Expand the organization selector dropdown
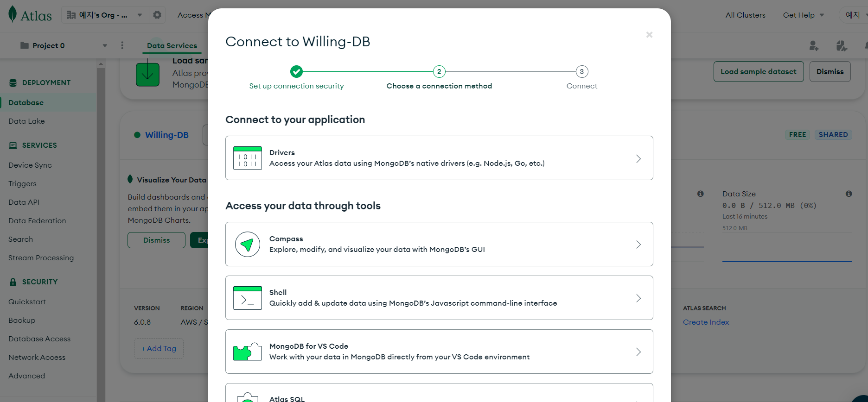This screenshot has height=402, width=868. pyautogui.click(x=140, y=15)
